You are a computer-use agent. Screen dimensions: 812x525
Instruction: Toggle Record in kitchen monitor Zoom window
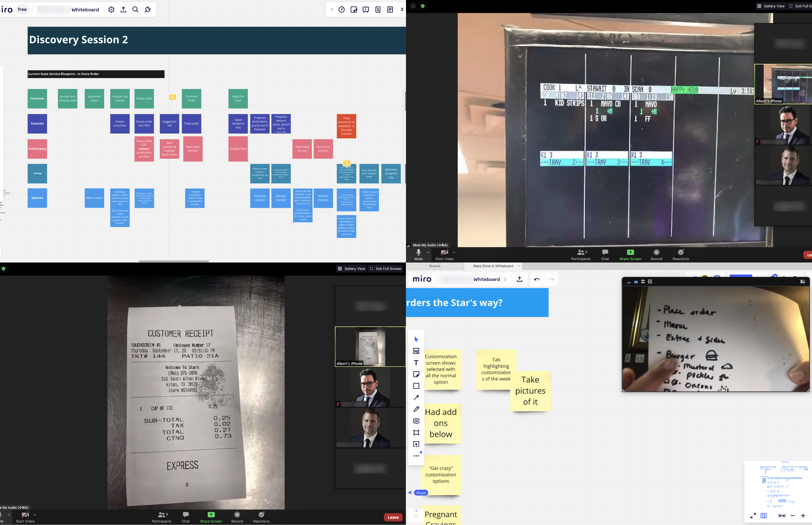click(x=656, y=255)
